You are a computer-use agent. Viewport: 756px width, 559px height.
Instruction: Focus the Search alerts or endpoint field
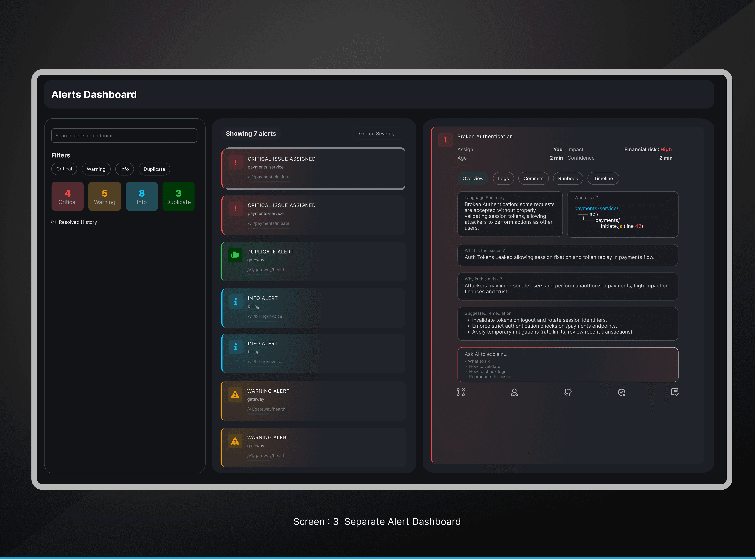(x=124, y=136)
